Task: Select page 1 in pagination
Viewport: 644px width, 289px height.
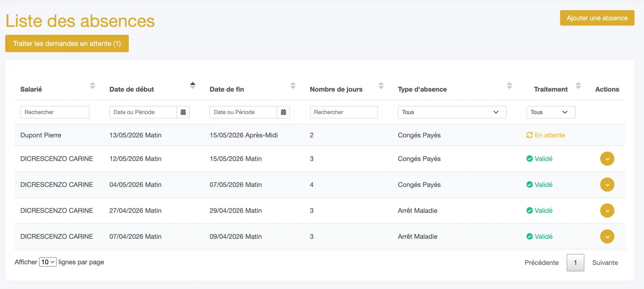Action: point(575,263)
